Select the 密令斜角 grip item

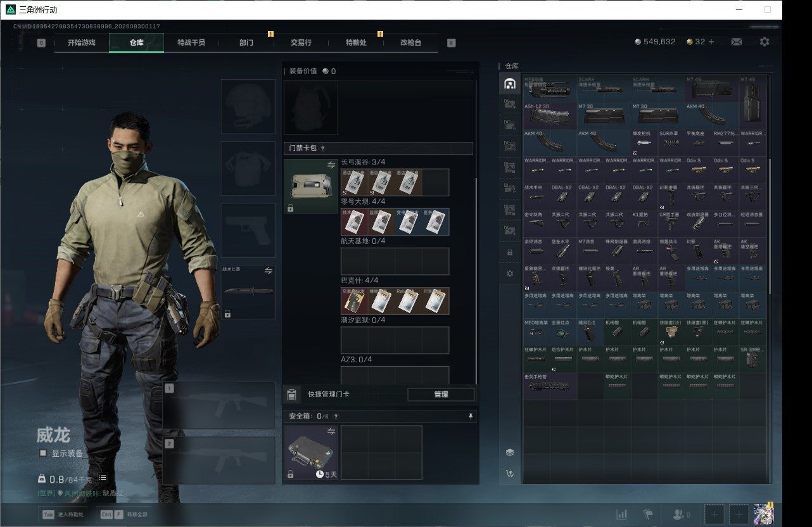(x=536, y=224)
